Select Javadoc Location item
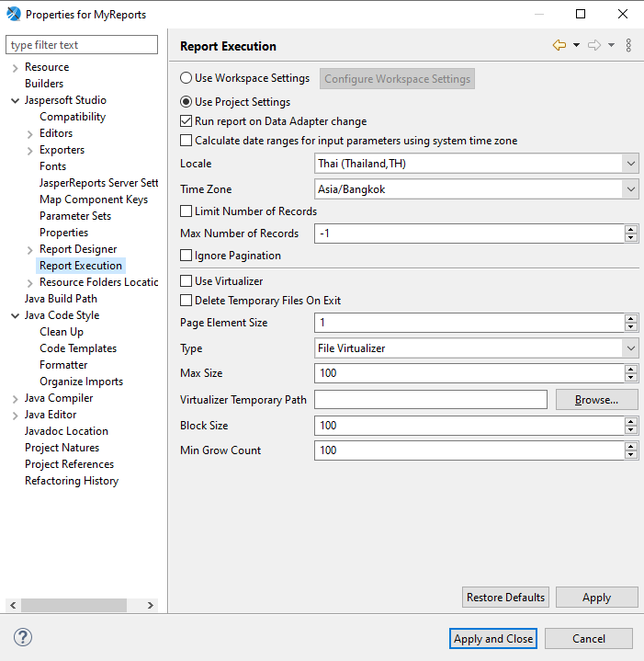Image resolution: width=644 pixels, height=661 pixels. click(x=66, y=431)
